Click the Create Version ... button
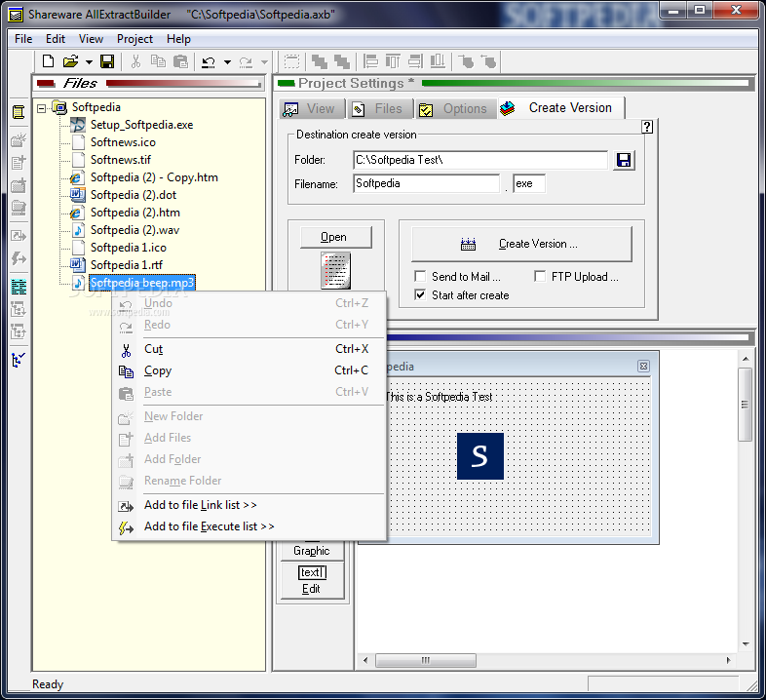The width and height of the screenshot is (766, 700). coord(521,244)
